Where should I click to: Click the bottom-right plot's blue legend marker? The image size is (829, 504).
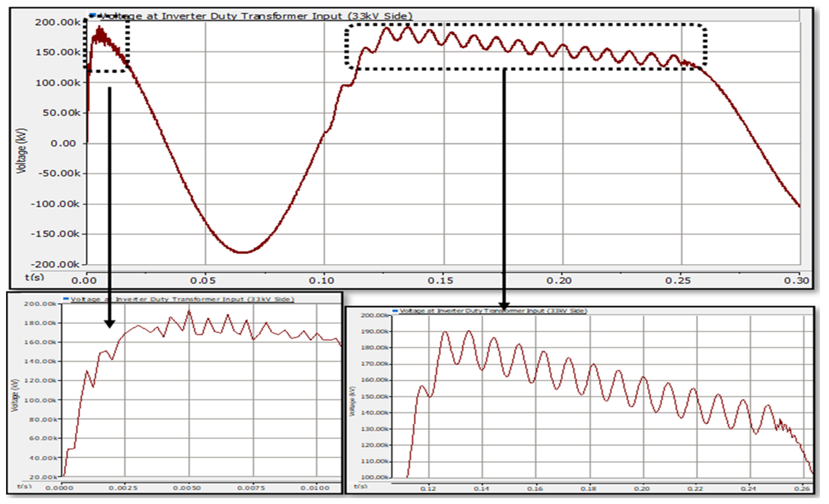point(395,311)
